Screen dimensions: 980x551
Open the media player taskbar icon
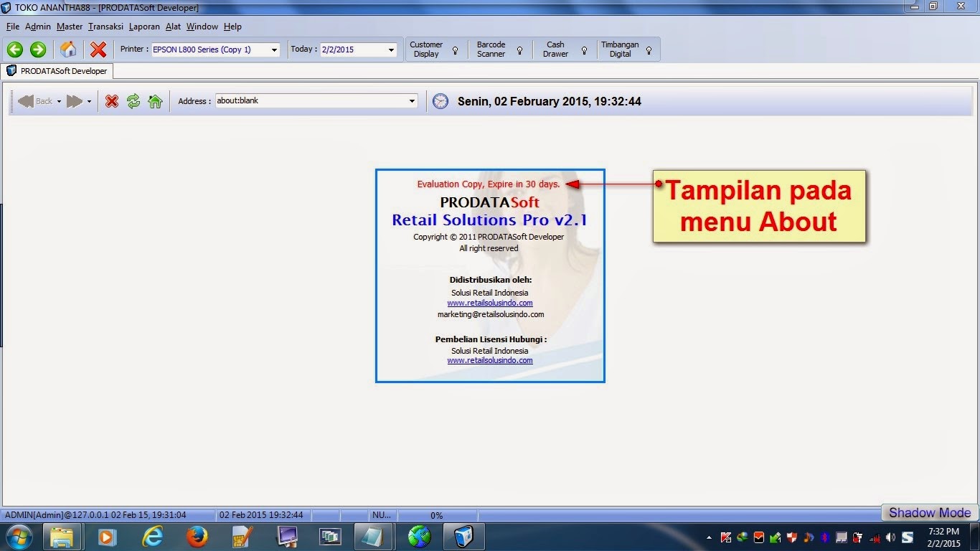pyautogui.click(x=107, y=537)
